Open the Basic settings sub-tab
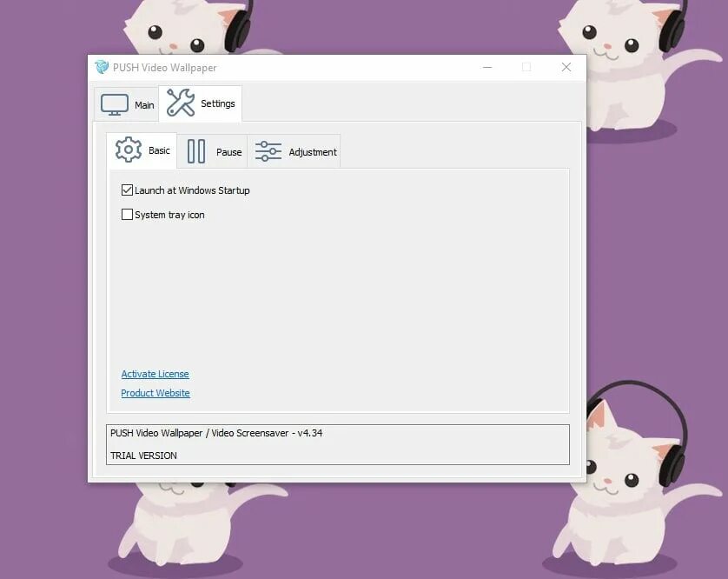Image resolution: width=728 pixels, height=579 pixels. click(142, 150)
